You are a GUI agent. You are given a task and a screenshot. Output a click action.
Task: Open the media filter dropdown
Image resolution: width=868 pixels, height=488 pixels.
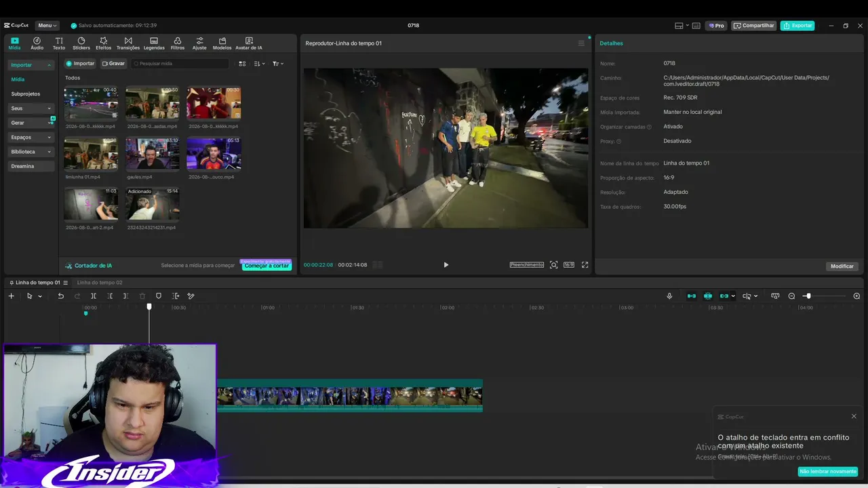(278, 64)
